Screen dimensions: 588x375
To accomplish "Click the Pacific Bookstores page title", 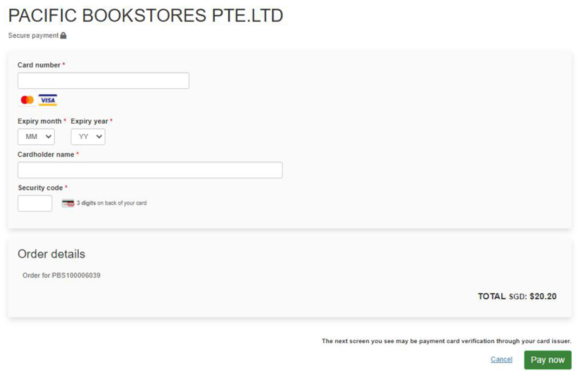I will coord(146,16).
